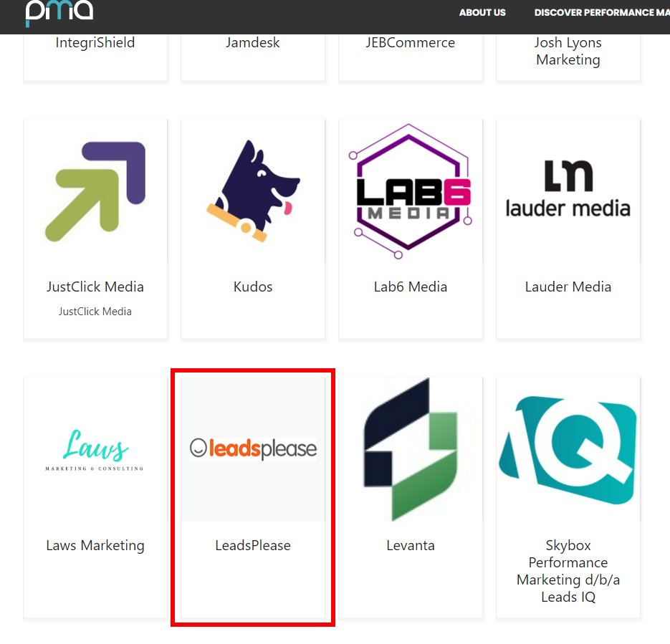The image size is (670, 644).
Task: Open the Levanta title link
Action: (410, 545)
